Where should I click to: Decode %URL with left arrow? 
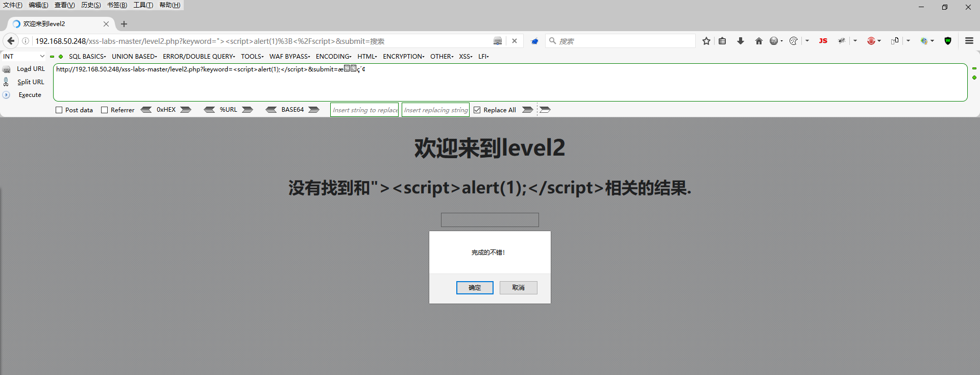209,110
